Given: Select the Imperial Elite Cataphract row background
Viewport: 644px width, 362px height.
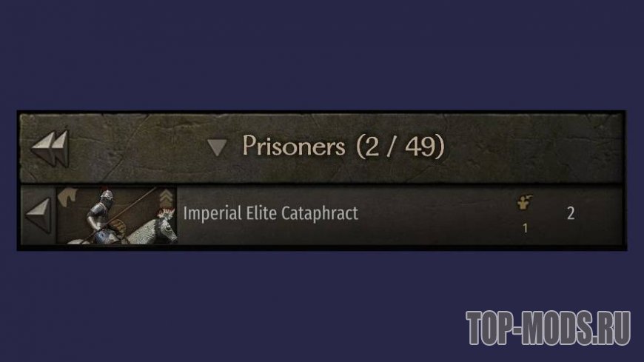Looking at the screenshot, I should 323,215.
